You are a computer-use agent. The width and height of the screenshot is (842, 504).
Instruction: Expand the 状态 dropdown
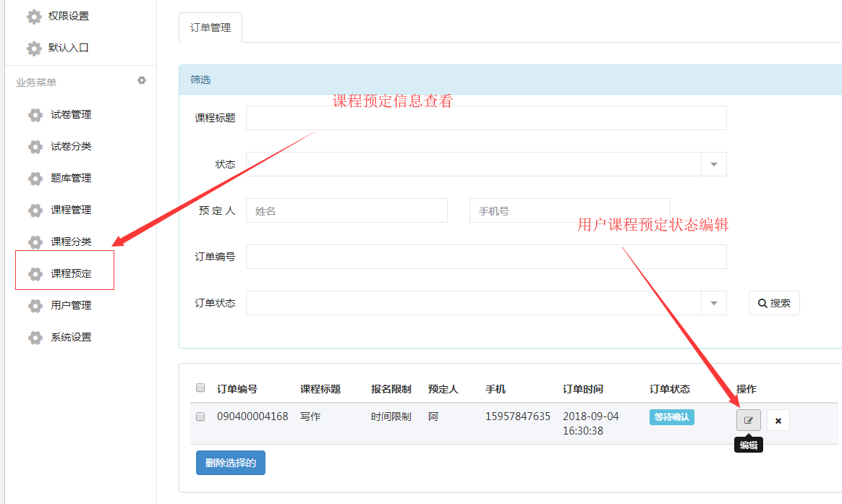point(714,164)
